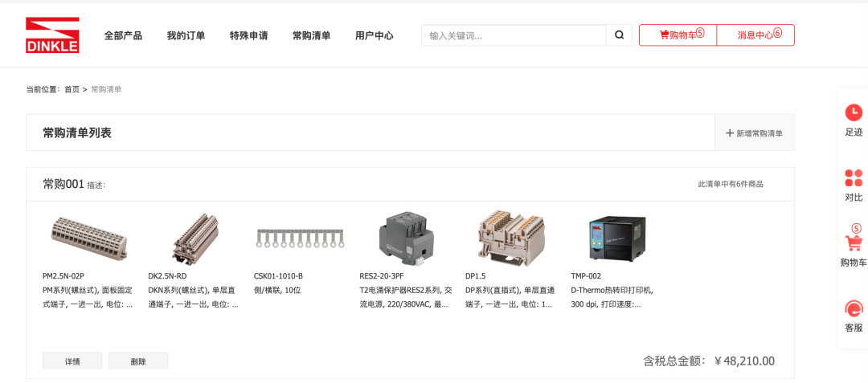Click RES2-20-3PF product name
This screenshot has width=868, height=383.
click(x=383, y=276)
